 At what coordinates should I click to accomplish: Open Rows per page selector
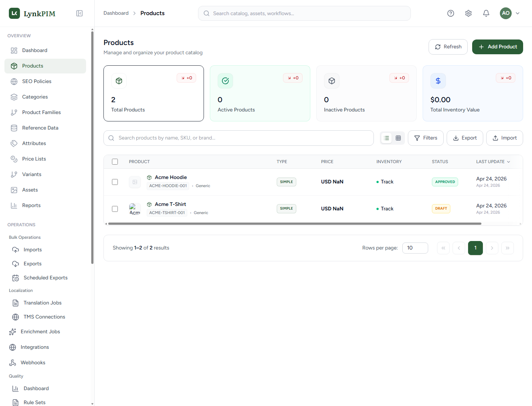(415, 248)
